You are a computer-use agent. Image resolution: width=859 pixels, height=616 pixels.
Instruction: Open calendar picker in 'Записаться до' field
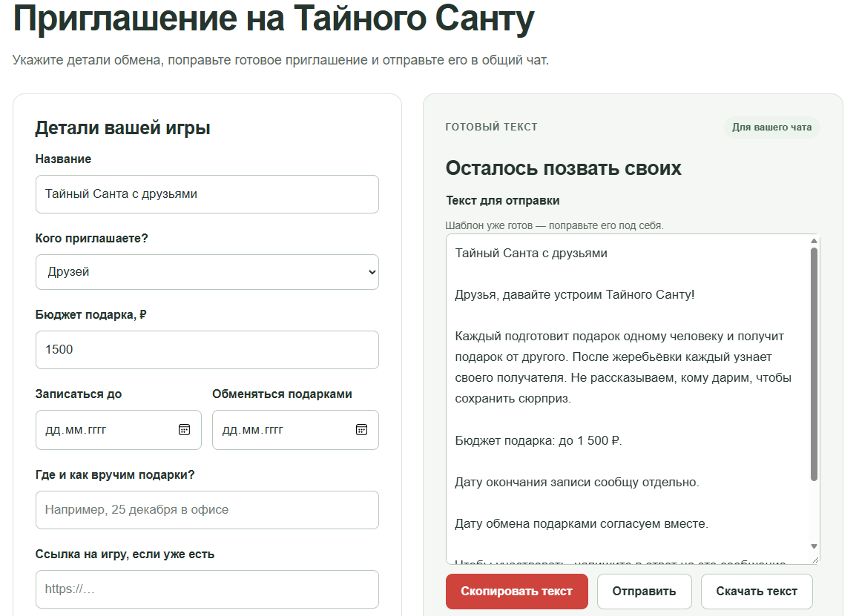[184, 430]
